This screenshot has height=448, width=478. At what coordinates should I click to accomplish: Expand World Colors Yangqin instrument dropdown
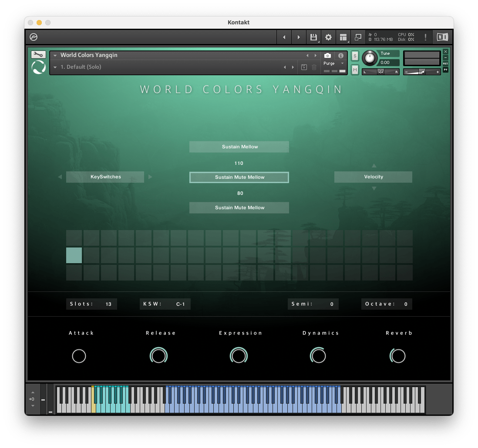(55, 55)
